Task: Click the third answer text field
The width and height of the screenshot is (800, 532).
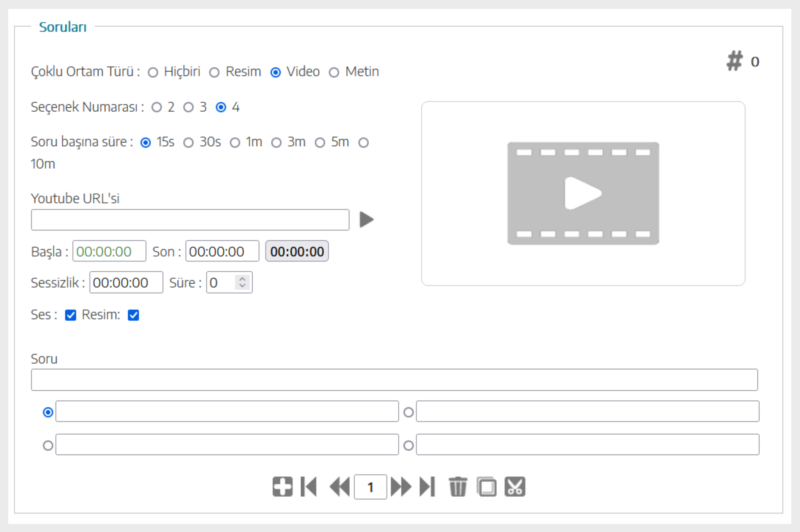Action: (227, 445)
